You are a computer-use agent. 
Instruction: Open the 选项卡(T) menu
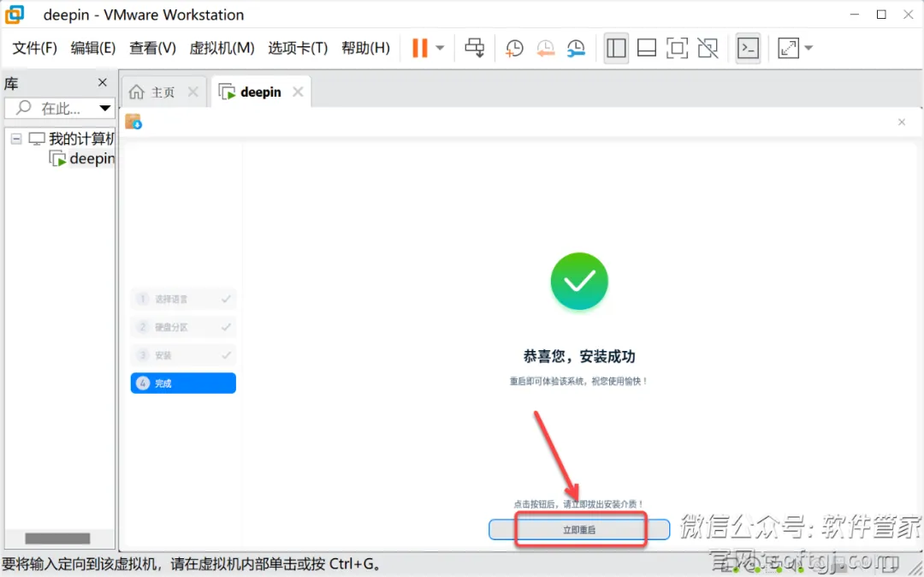pos(298,48)
